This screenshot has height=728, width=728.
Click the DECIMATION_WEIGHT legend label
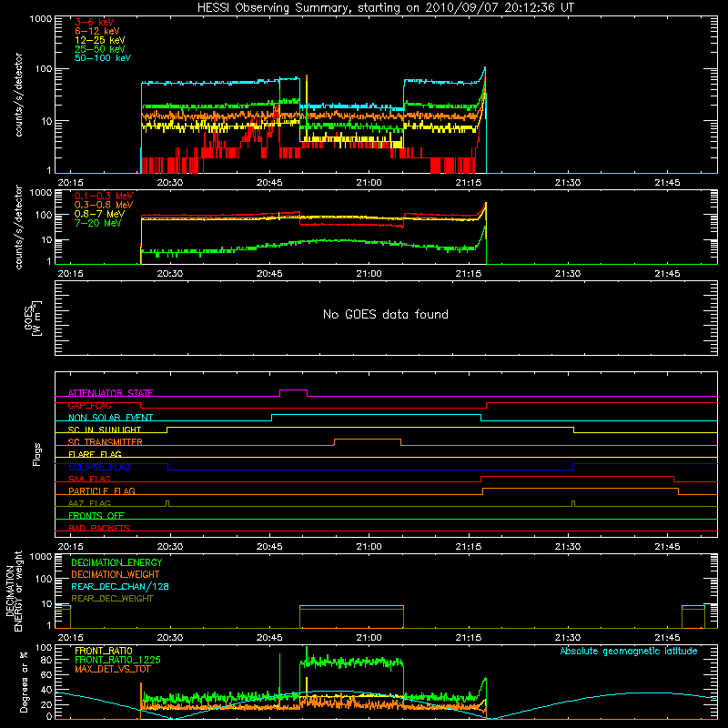(116, 574)
